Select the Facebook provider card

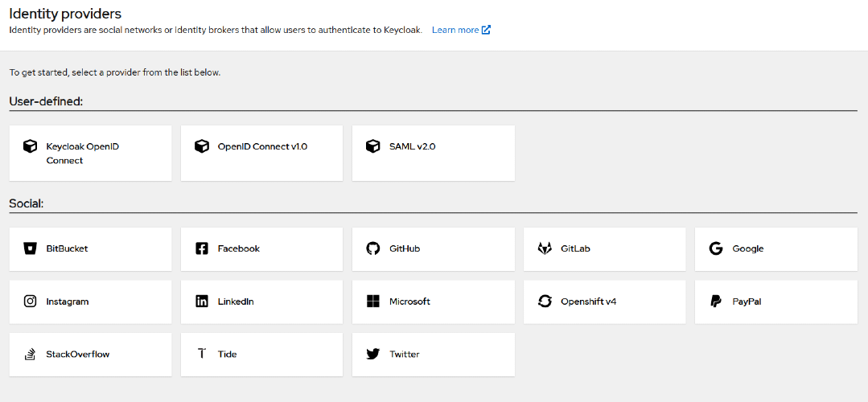click(x=261, y=248)
